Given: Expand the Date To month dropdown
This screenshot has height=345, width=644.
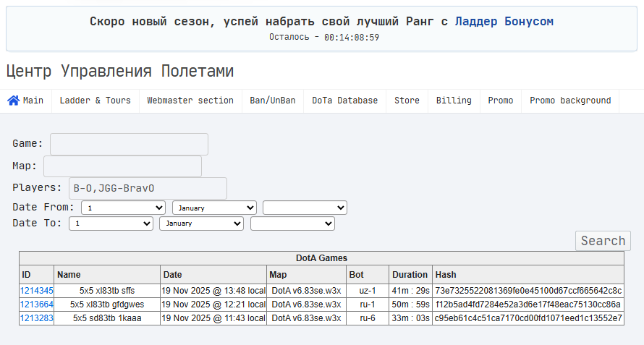Looking at the screenshot, I should (202, 223).
